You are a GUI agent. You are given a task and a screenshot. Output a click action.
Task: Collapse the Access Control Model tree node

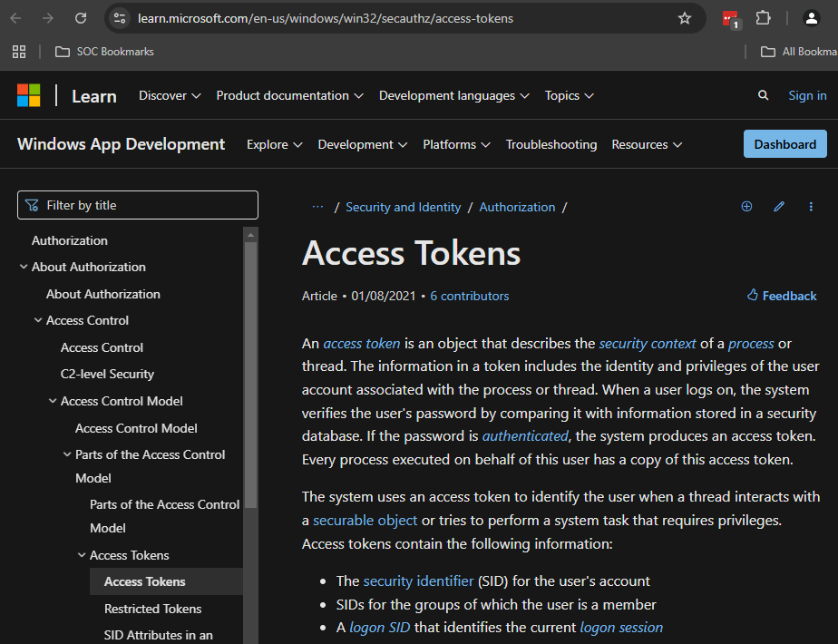53,401
